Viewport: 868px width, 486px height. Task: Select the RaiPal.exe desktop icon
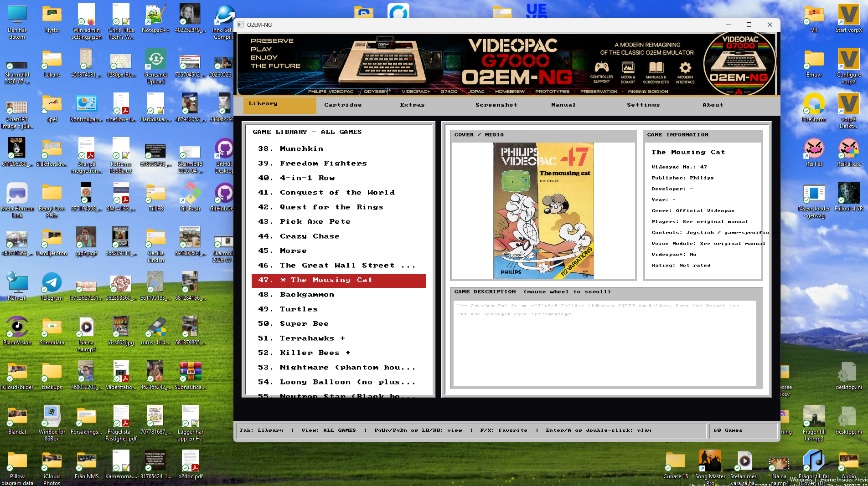(x=848, y=153)
